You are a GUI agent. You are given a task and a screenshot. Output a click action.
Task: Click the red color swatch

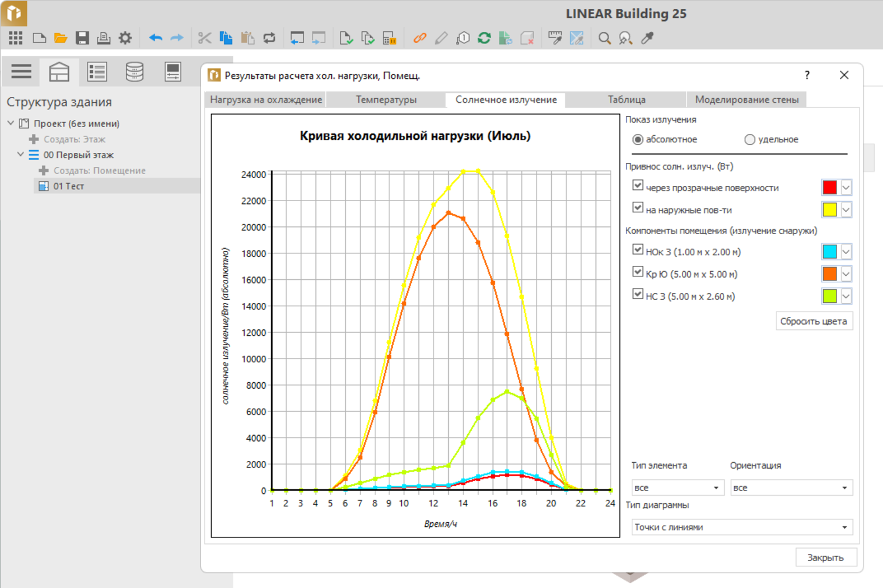pos(829,188)
